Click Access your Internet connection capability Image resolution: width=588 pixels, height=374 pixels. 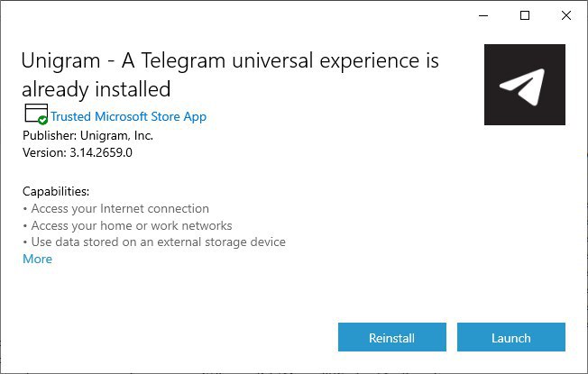coord(120,208)
